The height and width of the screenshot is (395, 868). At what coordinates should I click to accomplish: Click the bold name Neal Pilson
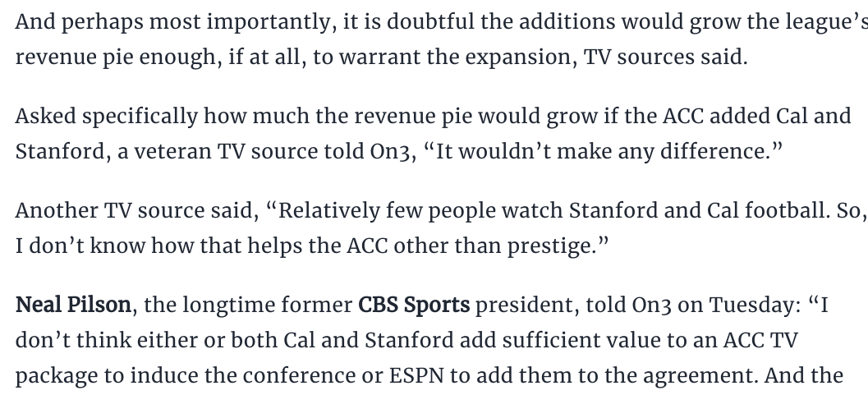tap(73, 305)
